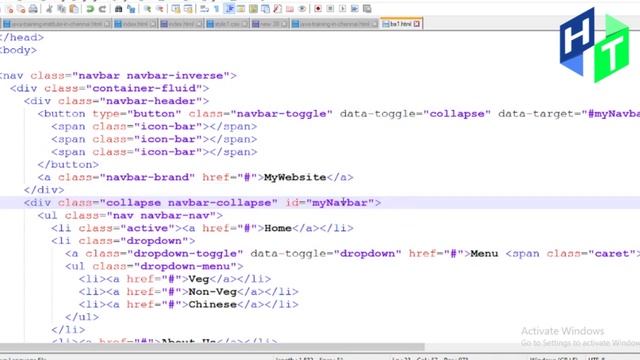The width and height of the screenshot is (640, 360).
Task: Toggle the Function List icon
Action: click(277, 9)
